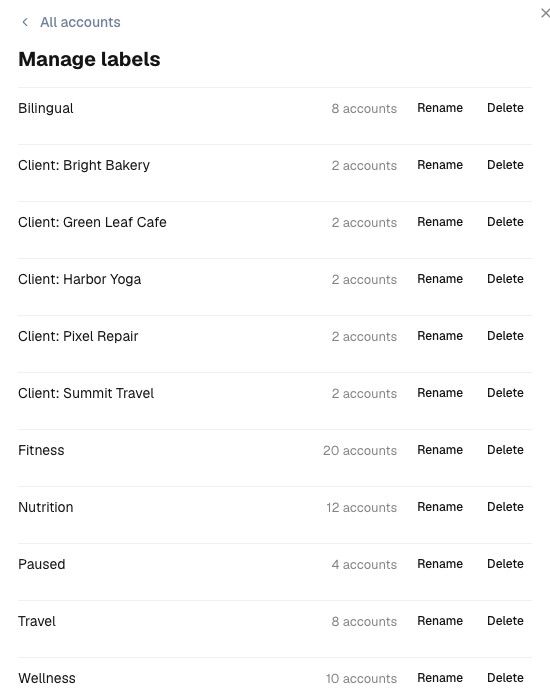Delete the Fitness label
This screenshot has width=550, height=700.
coord(505,450)
